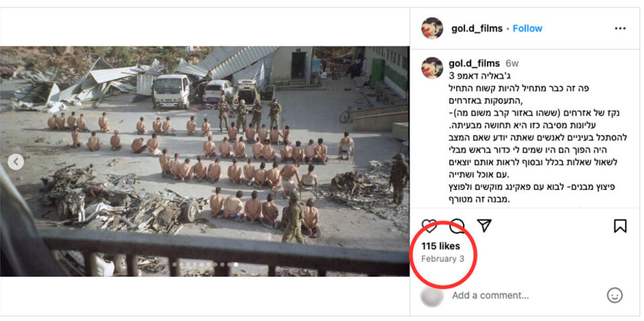Open comments via the speech bubble icon
Image resolution: width=644 pixels, height=321 pixels.
(x=457, y=226)
